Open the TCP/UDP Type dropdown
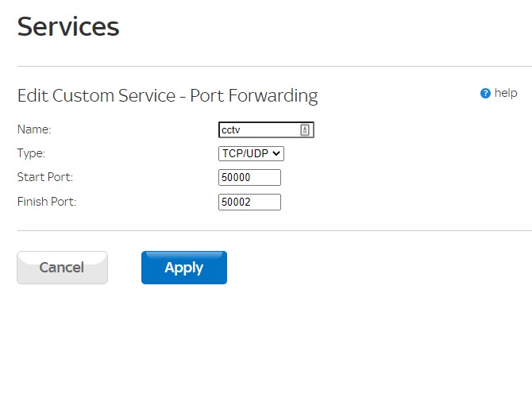Image resolution: width=532 pixels, height=405 pixels. [251, 153]
